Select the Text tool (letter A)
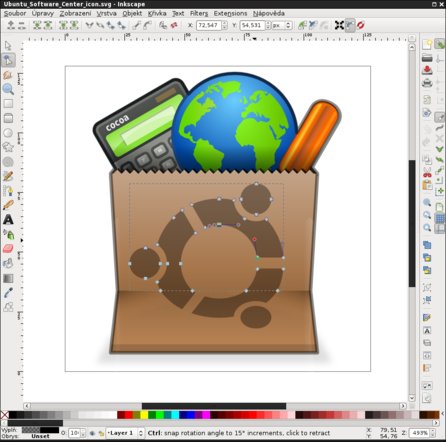Viewport: 446px width, 442px height. [8, 220]
